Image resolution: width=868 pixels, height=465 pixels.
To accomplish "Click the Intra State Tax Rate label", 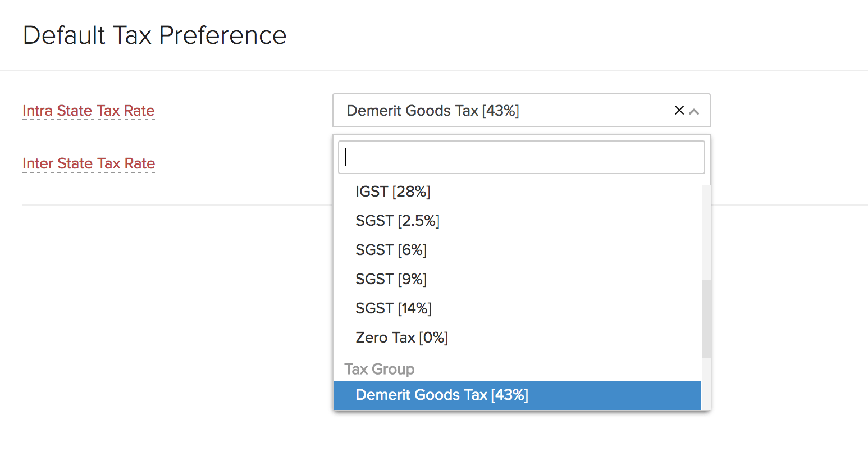I will [x=88, y=111].
